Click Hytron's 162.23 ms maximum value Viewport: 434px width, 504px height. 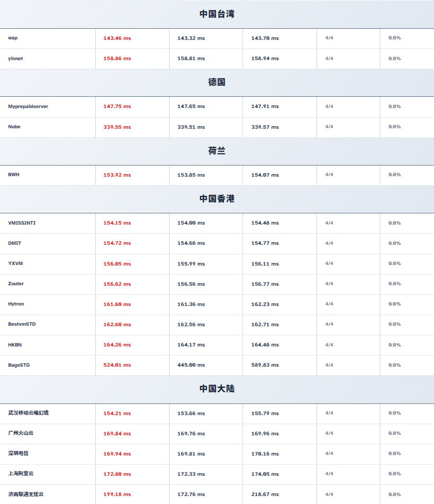coord(265,304)
